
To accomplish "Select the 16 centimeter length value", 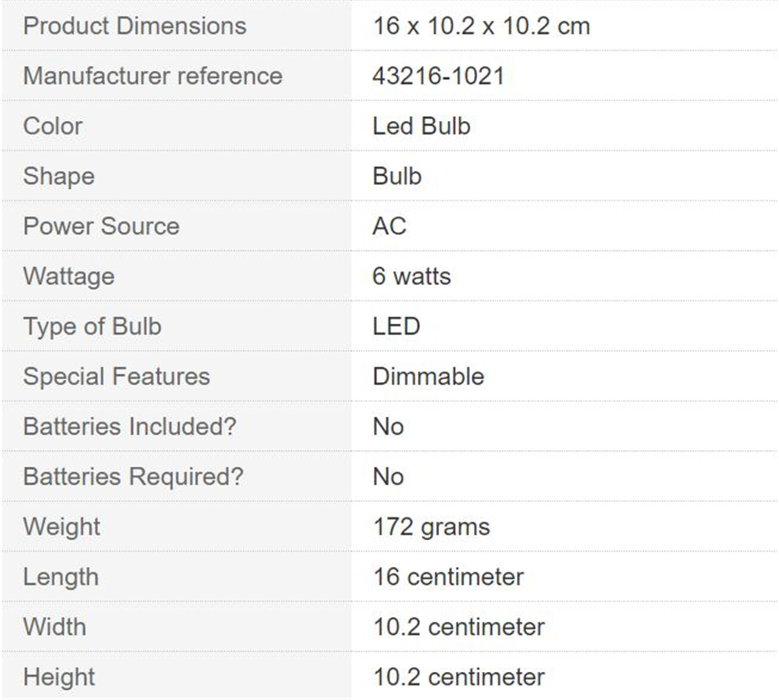I will (449, 577).
